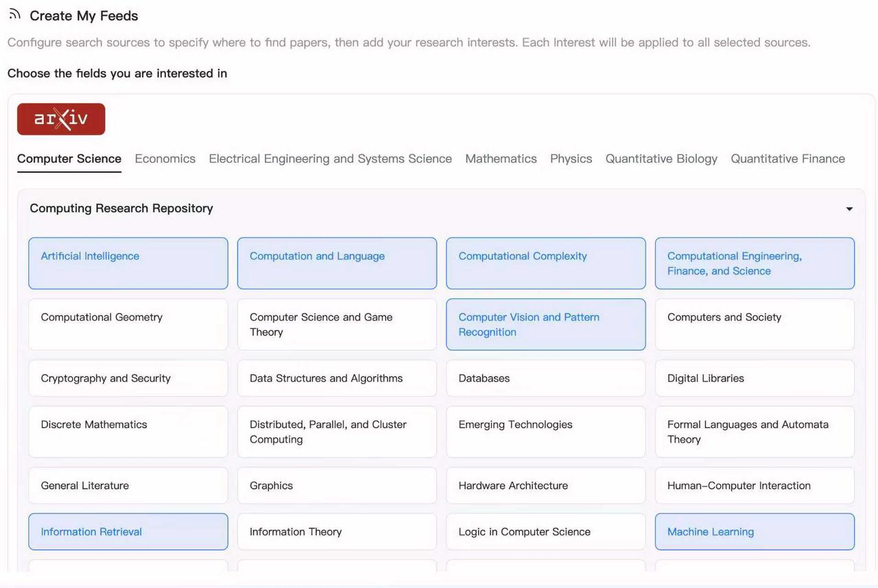Enable Emerging Technologies field

pyautogui.click(x=546, y=432)
